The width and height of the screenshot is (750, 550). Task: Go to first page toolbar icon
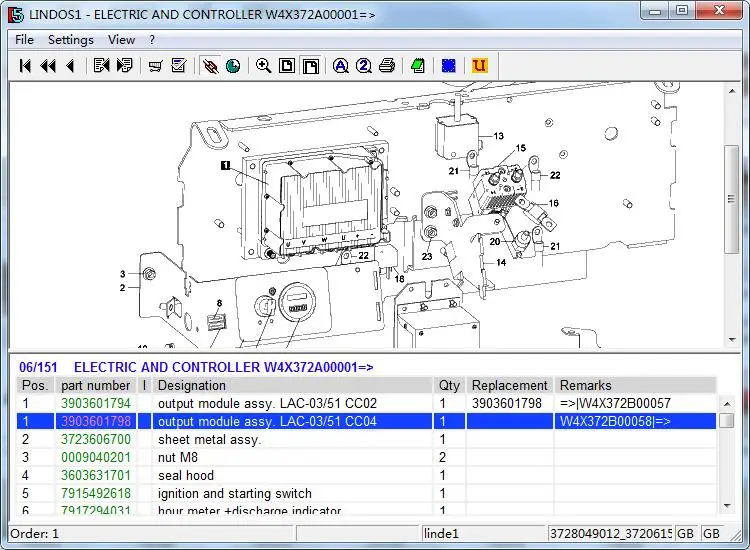25,66
